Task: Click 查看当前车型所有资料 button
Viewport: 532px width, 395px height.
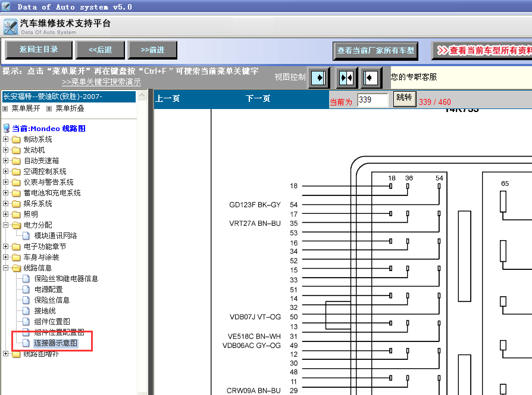Action: [482, 51]
